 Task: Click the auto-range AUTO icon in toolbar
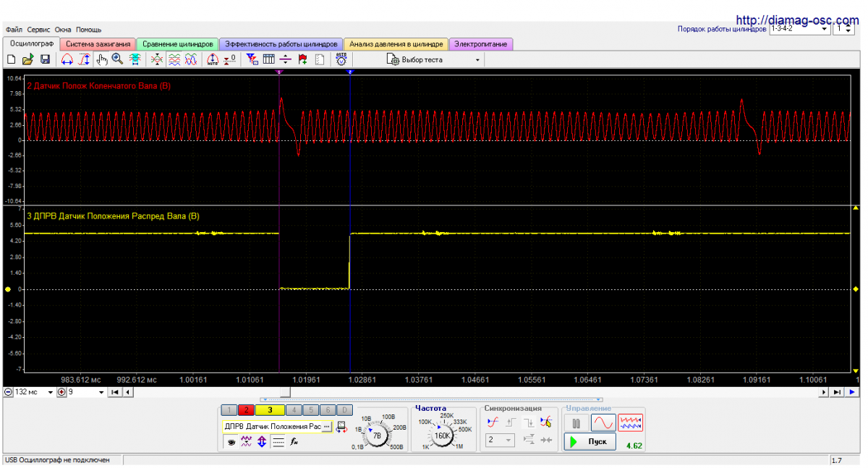(213, 59)
